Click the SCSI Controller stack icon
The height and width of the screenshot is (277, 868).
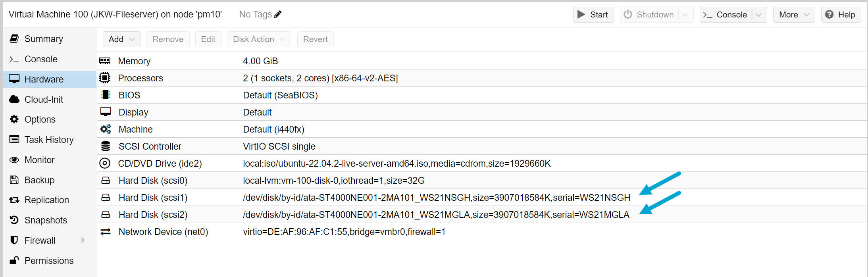(105, 146)
